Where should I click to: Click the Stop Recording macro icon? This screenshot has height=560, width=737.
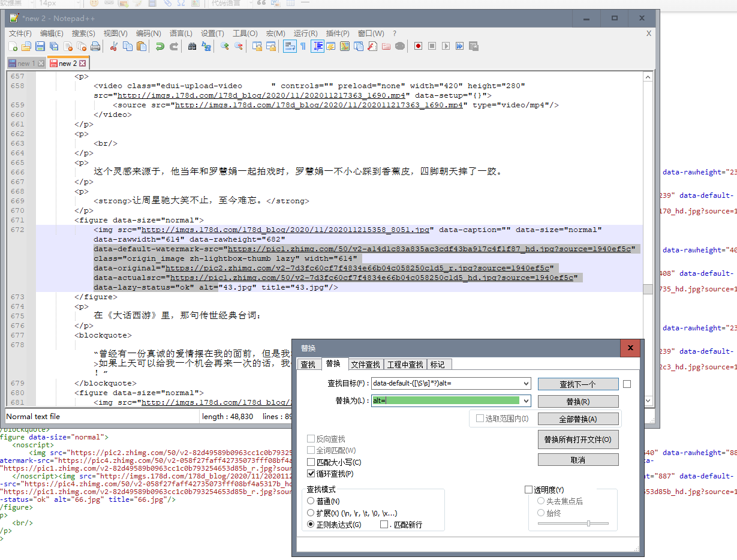tap(432, 46)
